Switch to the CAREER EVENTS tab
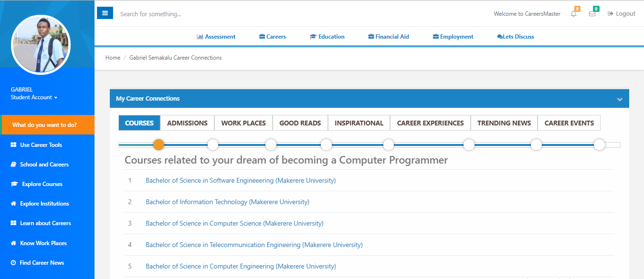The image size is (644, 279). tap(569, 123)
